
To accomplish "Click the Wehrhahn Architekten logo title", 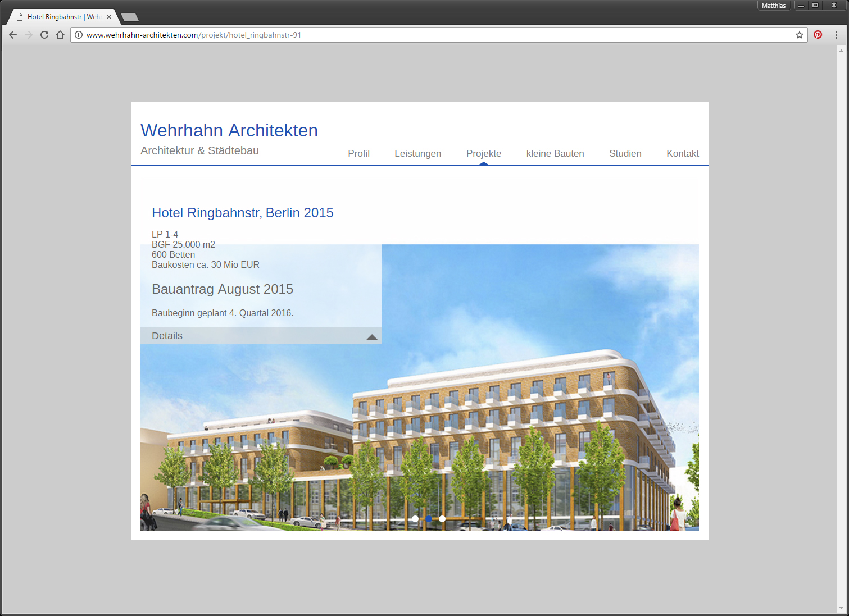I will click(x=229, y=130).
